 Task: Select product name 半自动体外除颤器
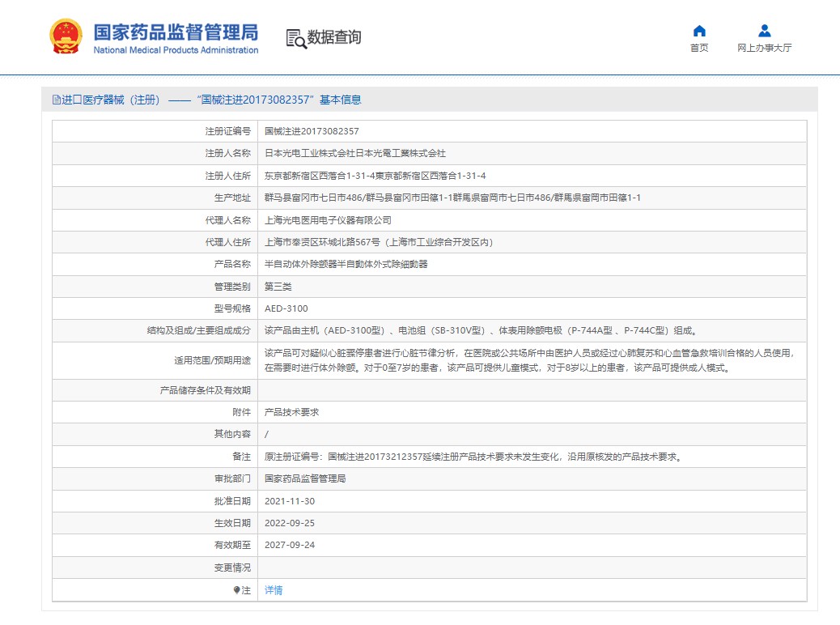pyautogui.click(x=301, y=264)
